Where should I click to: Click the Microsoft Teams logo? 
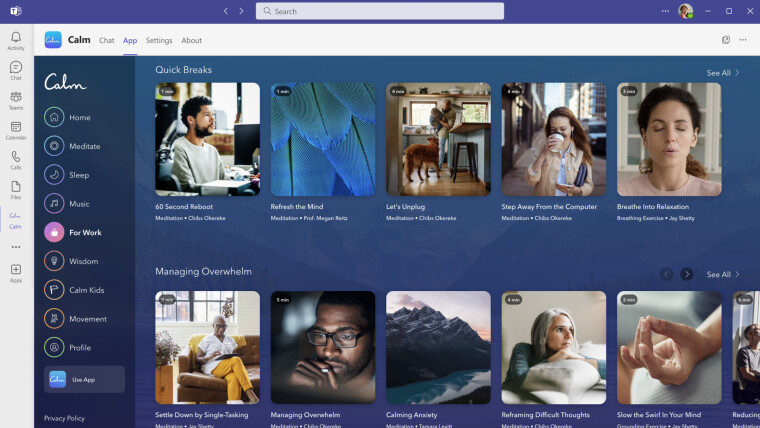(16, 11)
